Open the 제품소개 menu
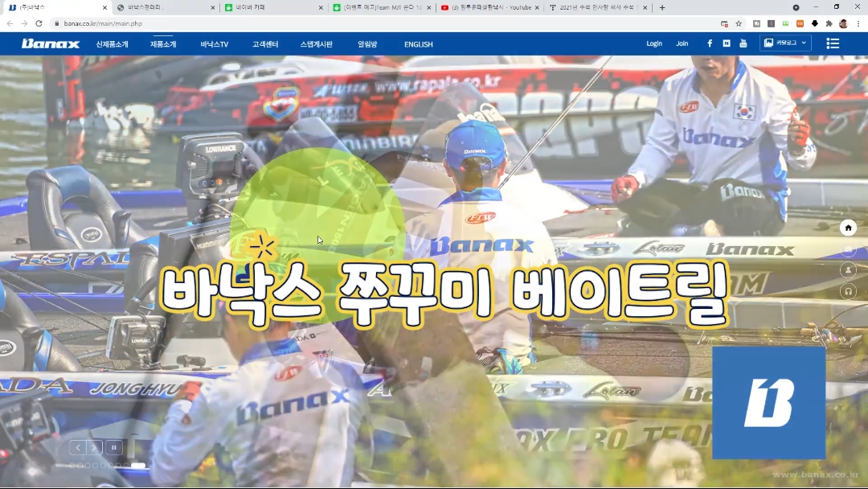The image size is (868, 489). pos(163,43)
